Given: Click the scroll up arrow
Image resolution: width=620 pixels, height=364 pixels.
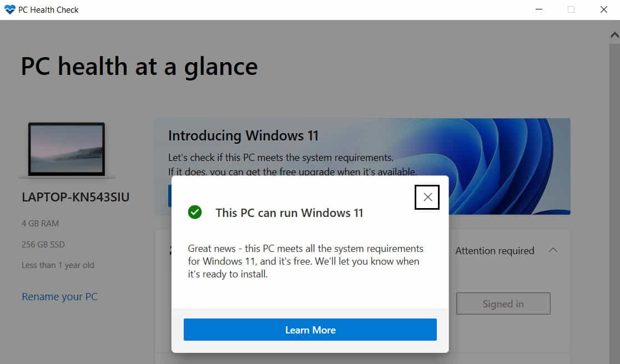Looking at the screenshot, I should [x=614, y=35].
